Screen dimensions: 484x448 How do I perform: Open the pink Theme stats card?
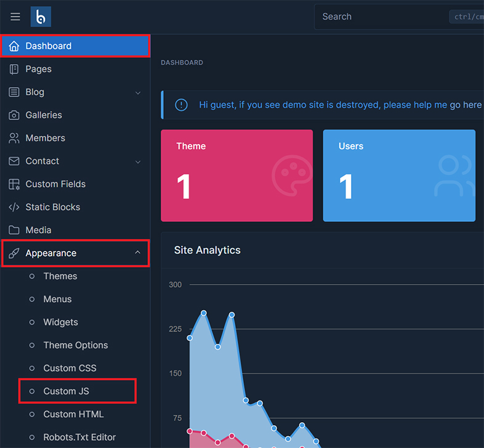[x=236, y=175]
